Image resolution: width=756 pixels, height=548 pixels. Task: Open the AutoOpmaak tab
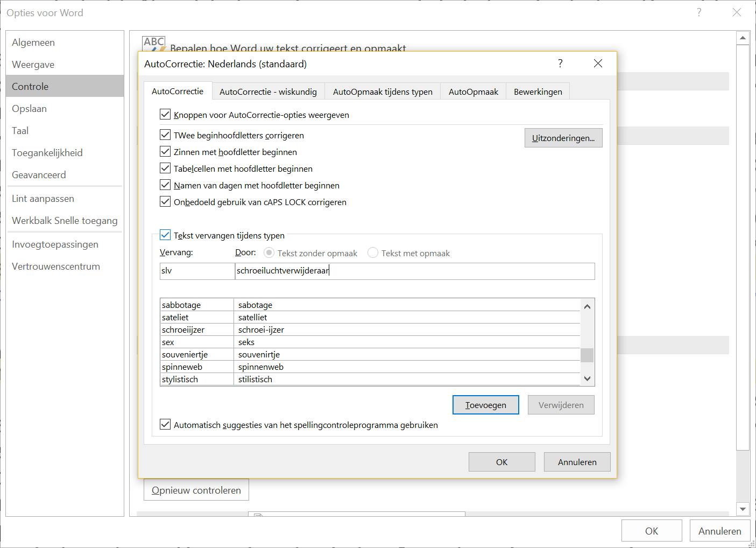[474, 92]
